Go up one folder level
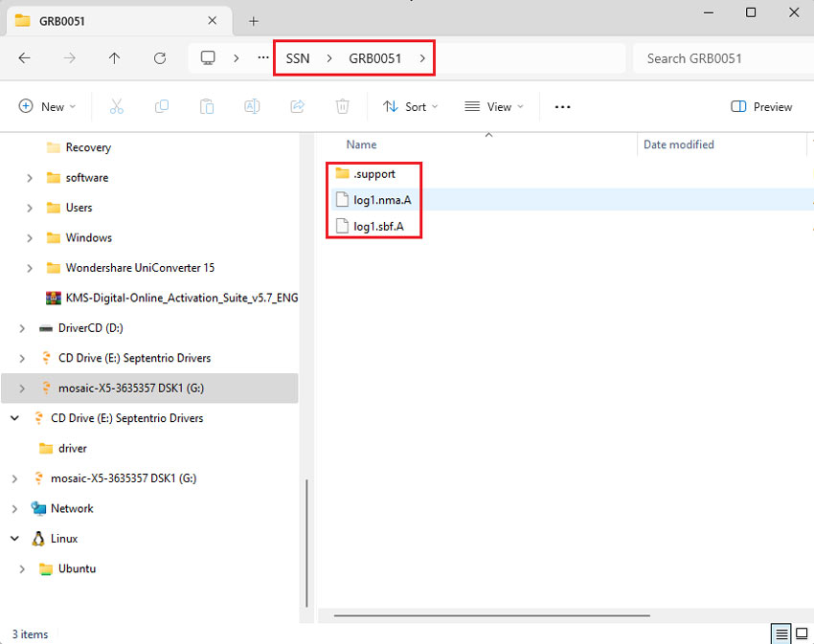This screenshot has height=644, width=814. pos(115,58)
